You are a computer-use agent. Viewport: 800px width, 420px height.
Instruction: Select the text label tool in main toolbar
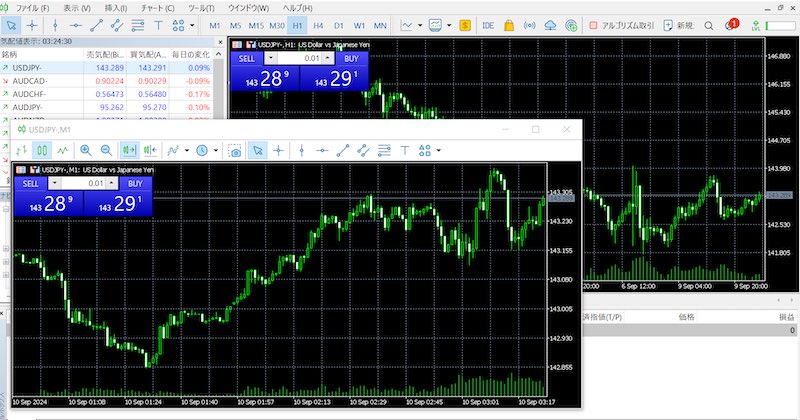(x=158, y=25)
